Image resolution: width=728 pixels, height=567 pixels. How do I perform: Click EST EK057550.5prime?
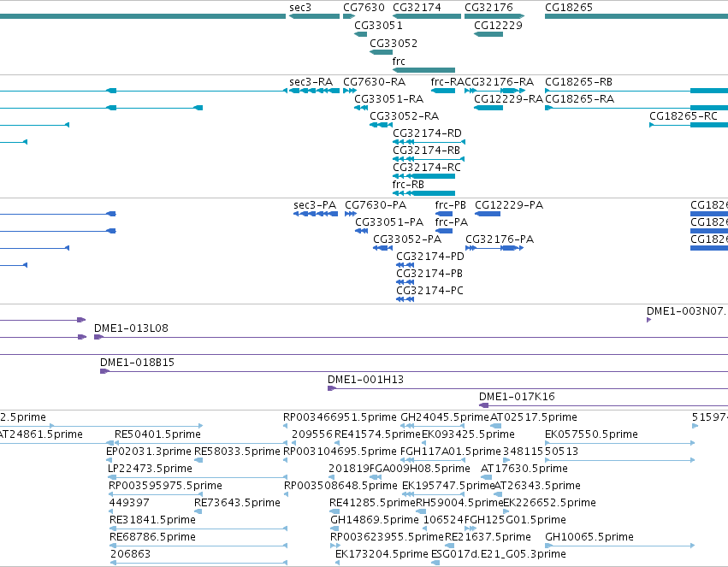[x=620, y=443]
